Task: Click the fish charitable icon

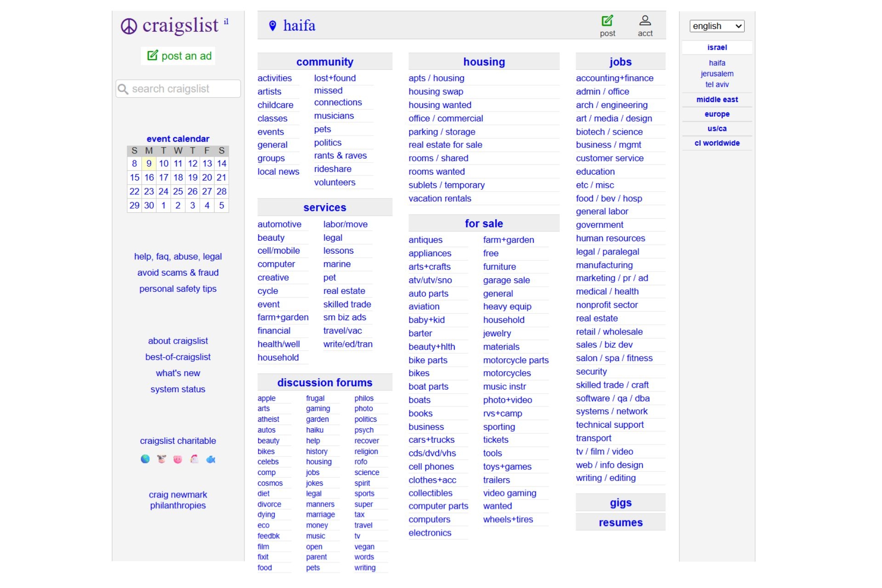Action: click(x=211, y=459)
